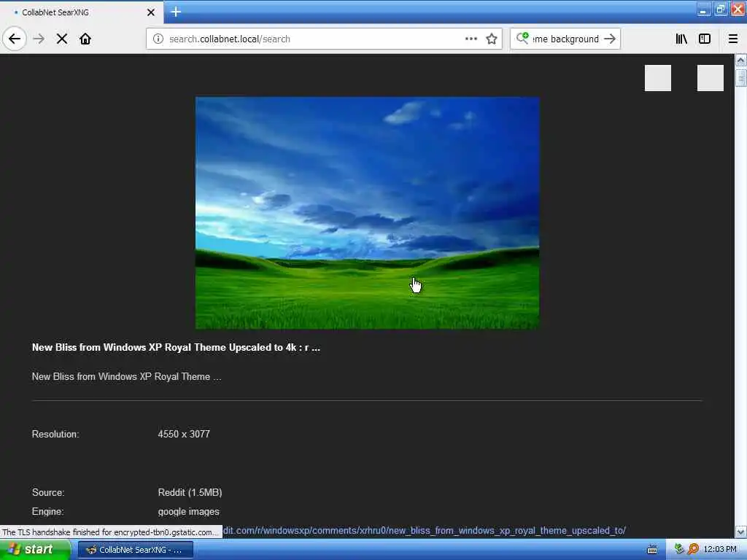Viewport: 747px width, 560px height.
Task: Toggle the sidebar view
Action: [705, 39]
